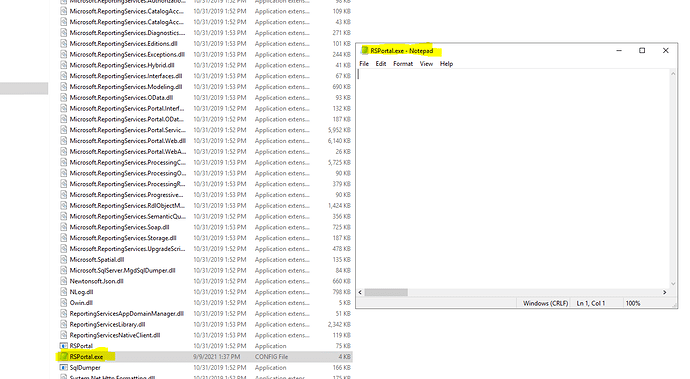
Task: Click the Microsoft.ReportingServices.Hybrid.dll icon
Action: click(x=64, y=65)
